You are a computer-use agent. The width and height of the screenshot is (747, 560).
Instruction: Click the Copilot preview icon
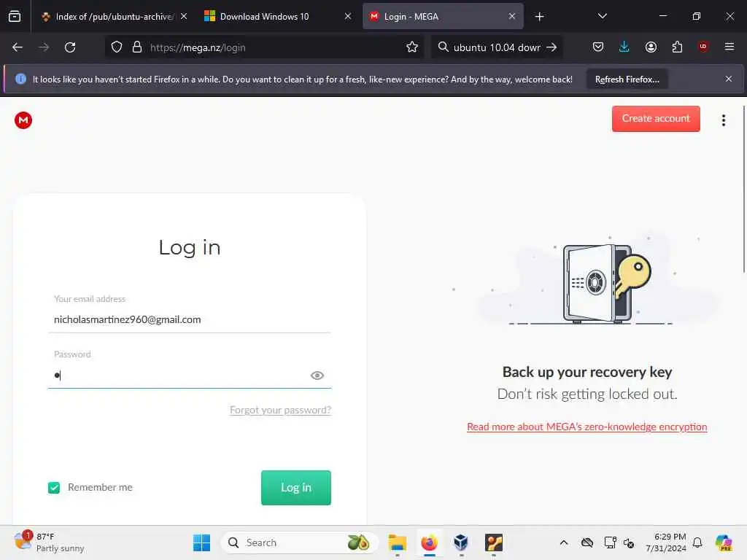click(724, 542)
